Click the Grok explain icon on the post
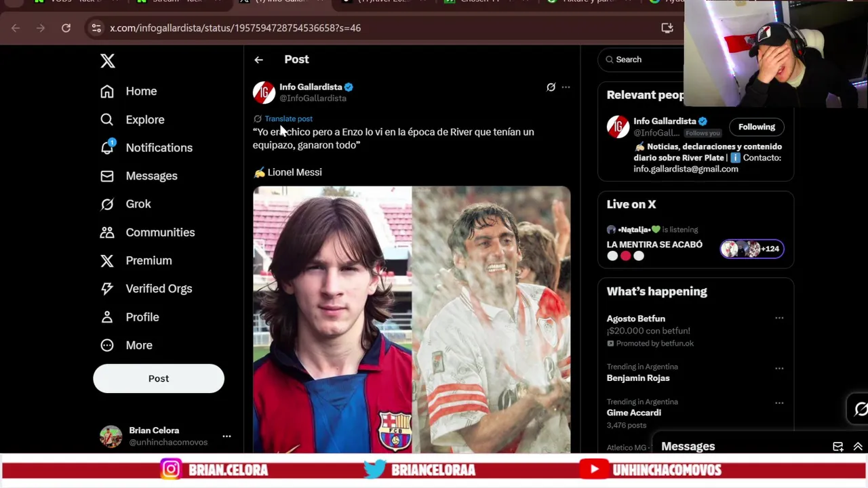Image resolution: width=868 pixels, height=488 pixels. tap(551, 87)
